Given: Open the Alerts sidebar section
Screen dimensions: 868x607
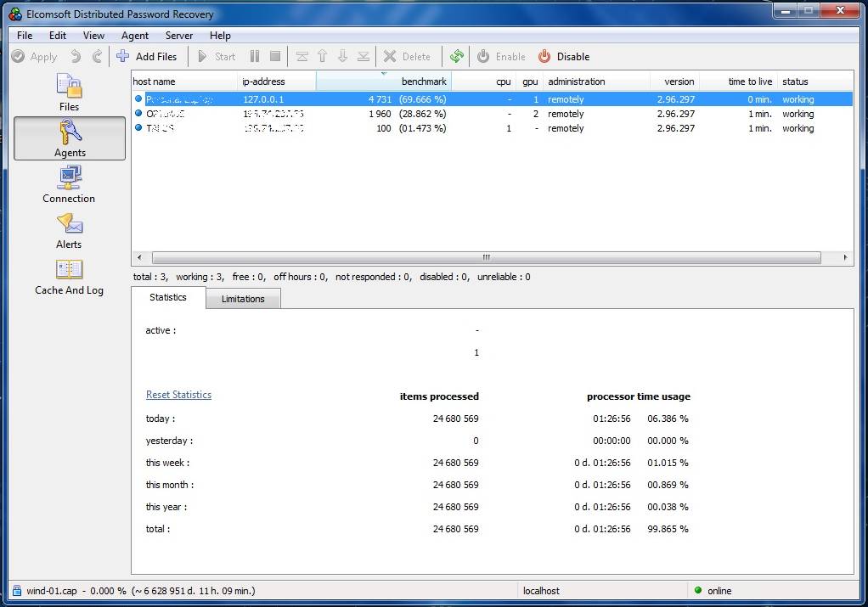Looking at the screenshot, I should pyautogui.click(x=69, y=230).
